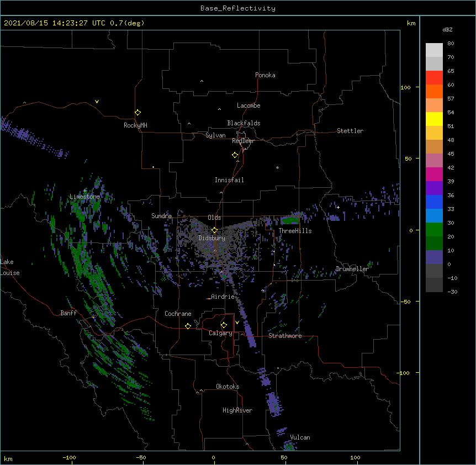The image size is (476, 465).
Task: Click the yellow diamond marker between Olds and Didsbury
Action: pyautogui.click(x=214, y=230)
